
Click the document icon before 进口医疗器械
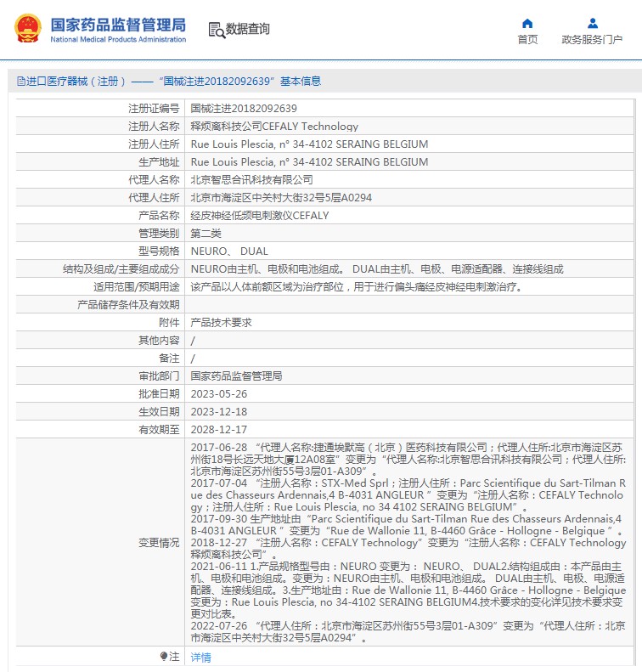click(20, 81)
